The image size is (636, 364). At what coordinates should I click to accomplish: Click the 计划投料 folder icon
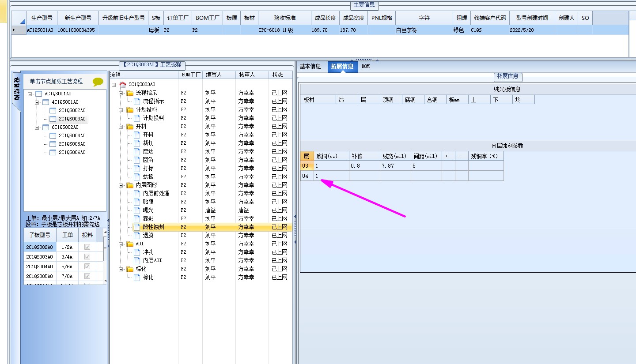pyautogui.click(x=130, y=109)
